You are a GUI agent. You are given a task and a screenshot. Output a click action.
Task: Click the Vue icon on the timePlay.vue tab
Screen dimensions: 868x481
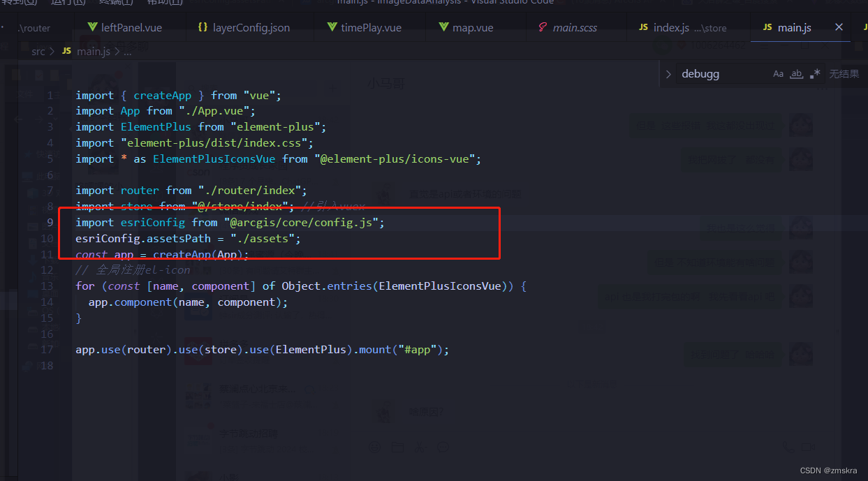[331, 27]
